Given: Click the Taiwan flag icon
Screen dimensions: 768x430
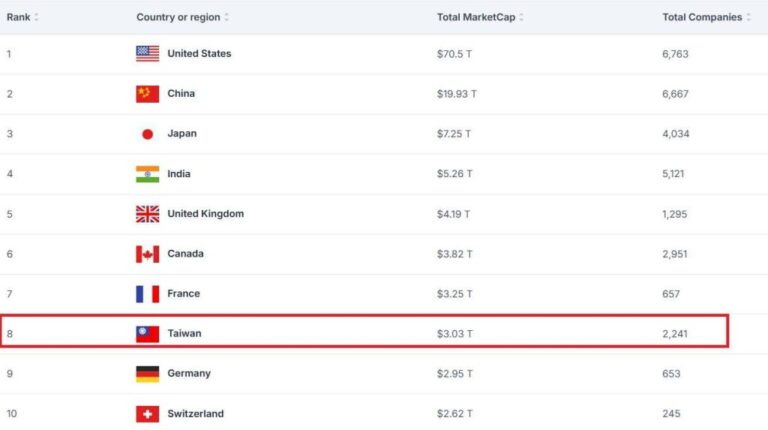Looking at the screenshot, I should pyautogui.click(x=147, y=334).
